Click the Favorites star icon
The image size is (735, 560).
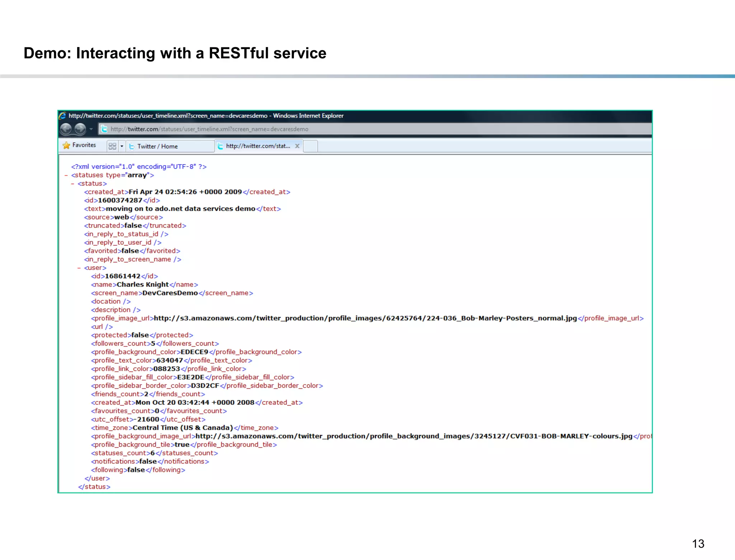tap(66, 145)
